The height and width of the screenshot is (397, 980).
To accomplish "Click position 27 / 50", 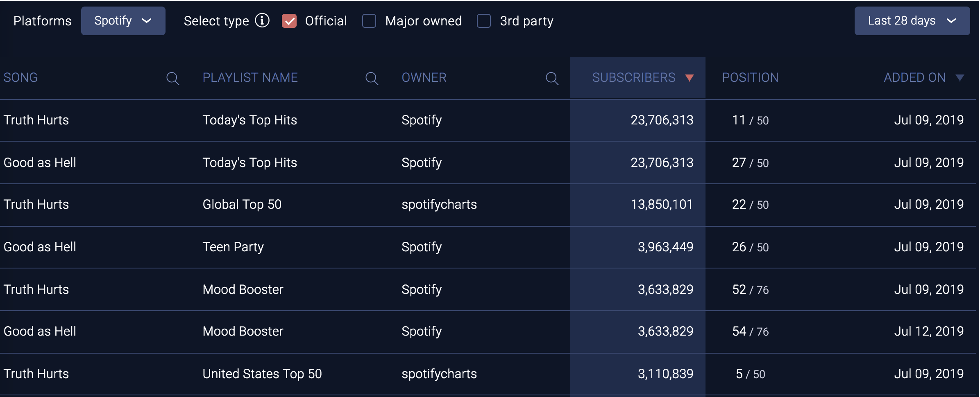I will 750,162.
